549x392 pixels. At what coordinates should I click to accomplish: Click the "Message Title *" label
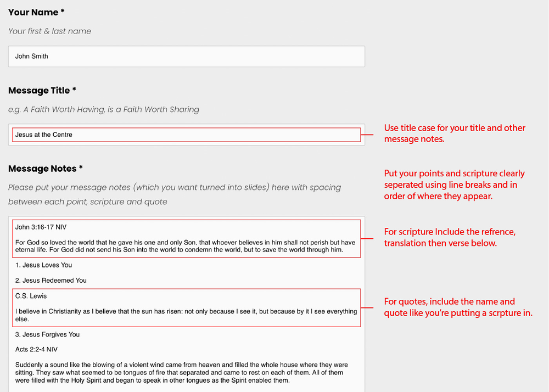pyautogui.click(x=42, y=91)
